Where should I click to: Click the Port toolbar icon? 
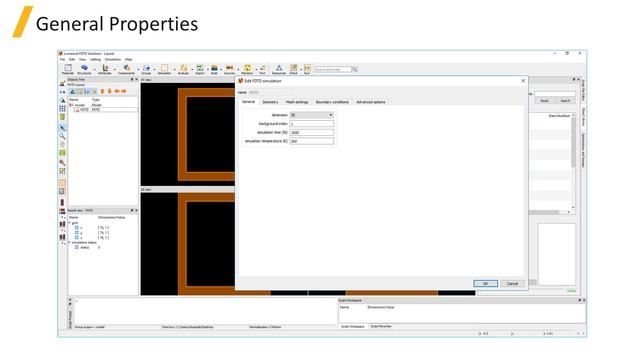coord(262,69)
